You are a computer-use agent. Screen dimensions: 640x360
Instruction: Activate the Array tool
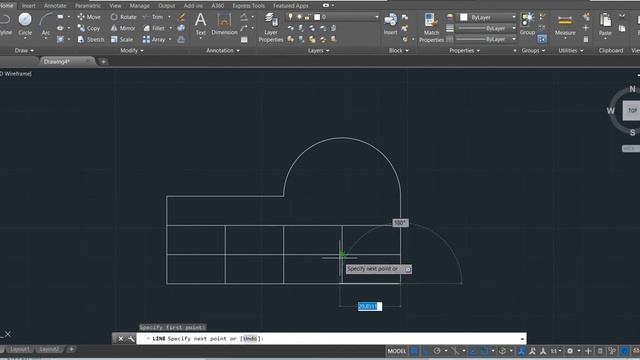(x=154, y=40)
